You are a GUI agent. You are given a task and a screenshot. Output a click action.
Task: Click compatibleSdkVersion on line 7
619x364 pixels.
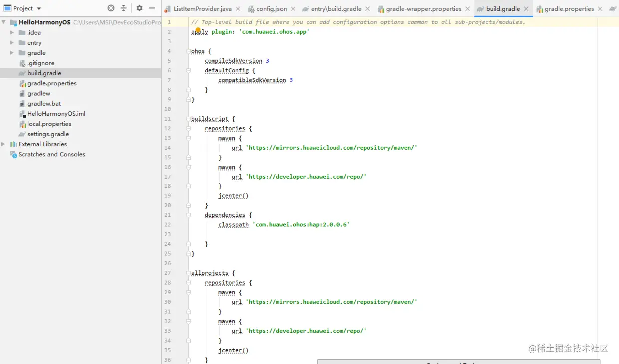pyautogui.click(x=252, y=80)
